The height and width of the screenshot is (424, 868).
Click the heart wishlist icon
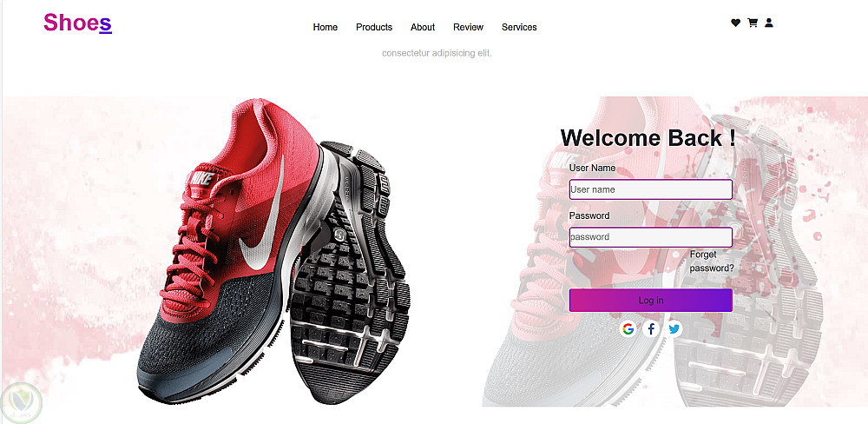click(735, 23)
